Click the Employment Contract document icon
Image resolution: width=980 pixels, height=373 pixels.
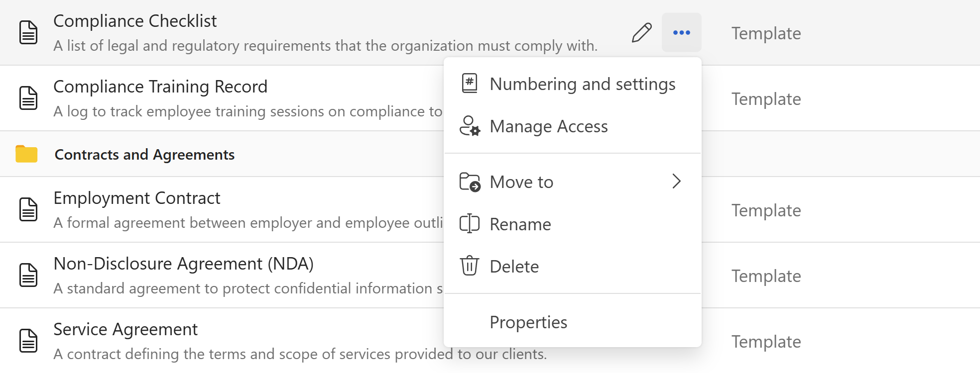pos(28,209)
